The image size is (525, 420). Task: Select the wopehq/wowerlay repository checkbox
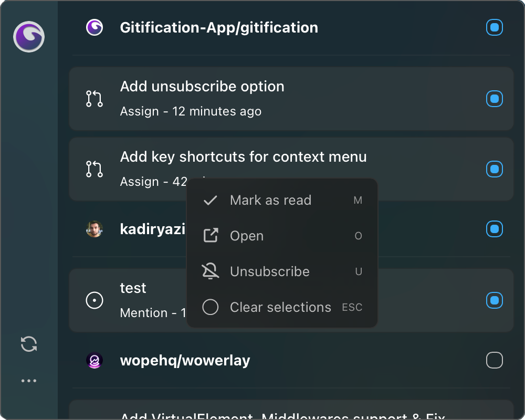coord(495,361)
